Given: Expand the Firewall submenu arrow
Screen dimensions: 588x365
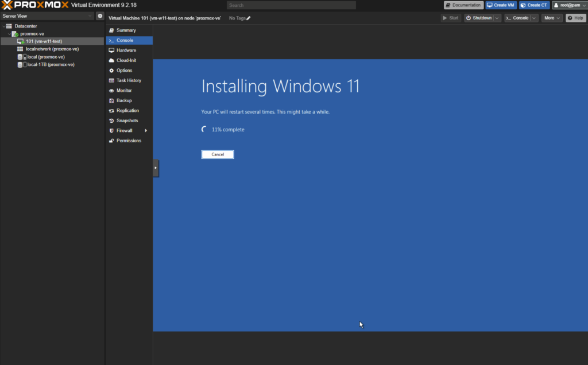Looking at the screenshot, I should coord(146,131).
